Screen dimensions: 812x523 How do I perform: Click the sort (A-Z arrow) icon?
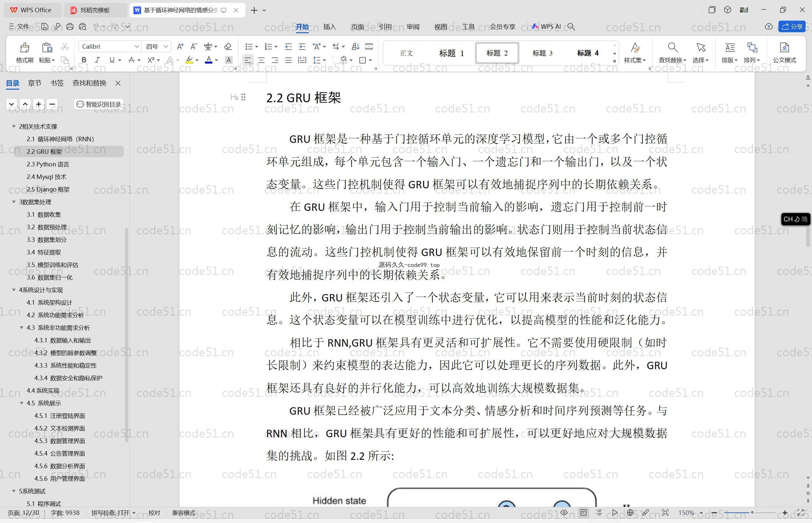[x=355, y=46]
